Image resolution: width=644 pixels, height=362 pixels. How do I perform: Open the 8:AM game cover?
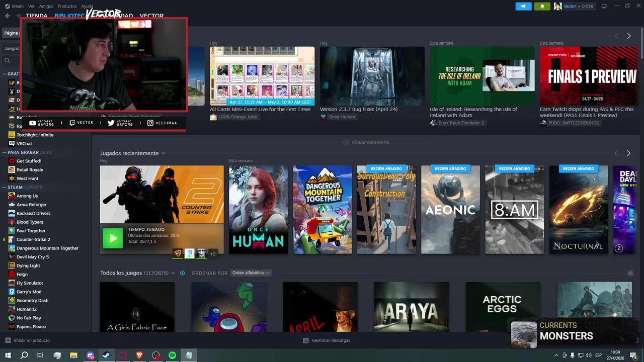[514, 210]
